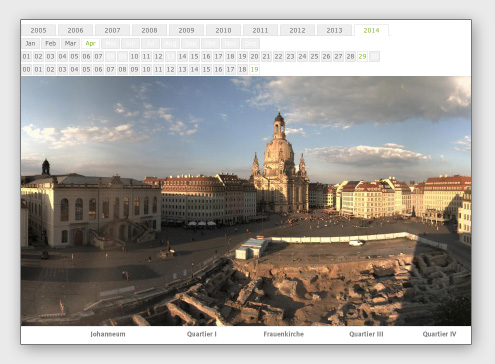Select the Mar month button
The width and height of the screenshot is (495, 364).
(x=70, y=43)
